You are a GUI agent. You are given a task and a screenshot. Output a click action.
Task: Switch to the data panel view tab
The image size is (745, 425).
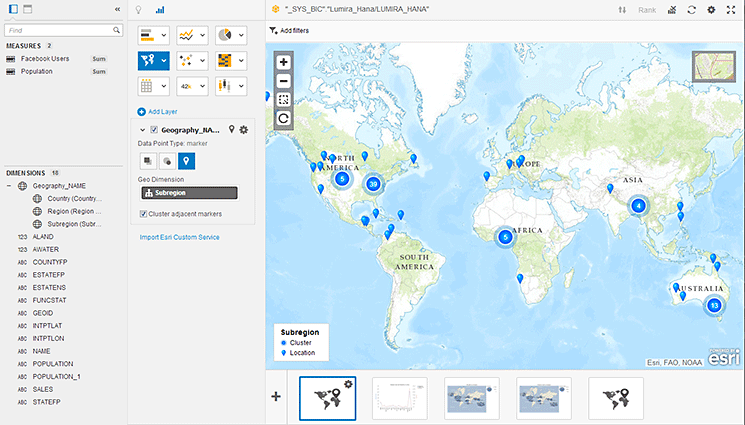[13, 9]
